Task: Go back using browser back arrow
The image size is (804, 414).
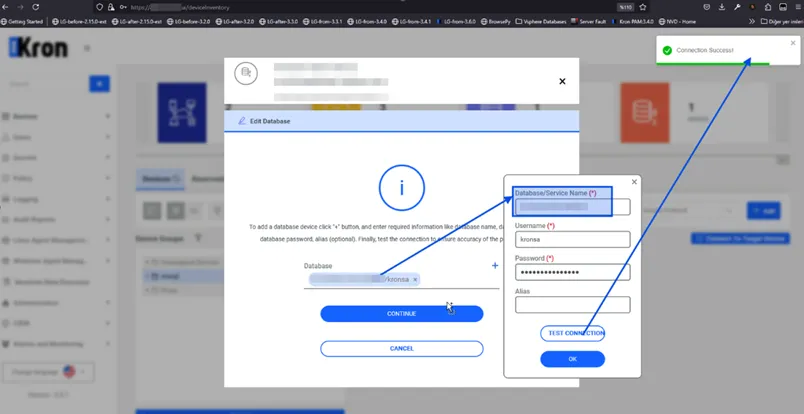Action: coord(6,7)
